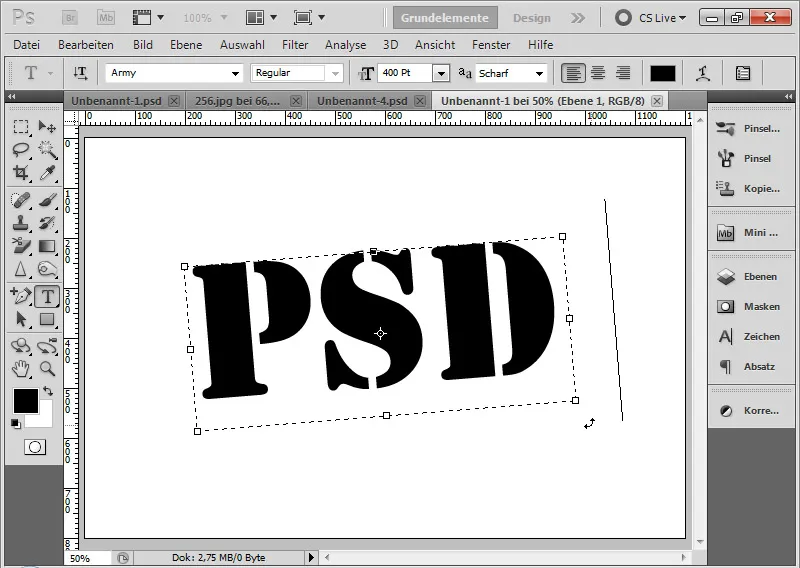The height and width of the screenshot is (568, 800).
Task: Select the Hand tool
Action: coord(21,368)
